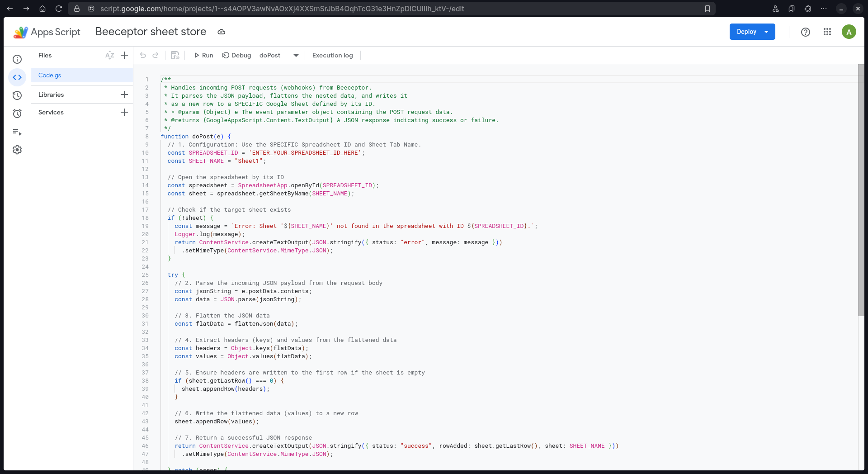868x474 pixels.
Task: Open Triggers using the alarm clock icon
Action: (17, 114)
